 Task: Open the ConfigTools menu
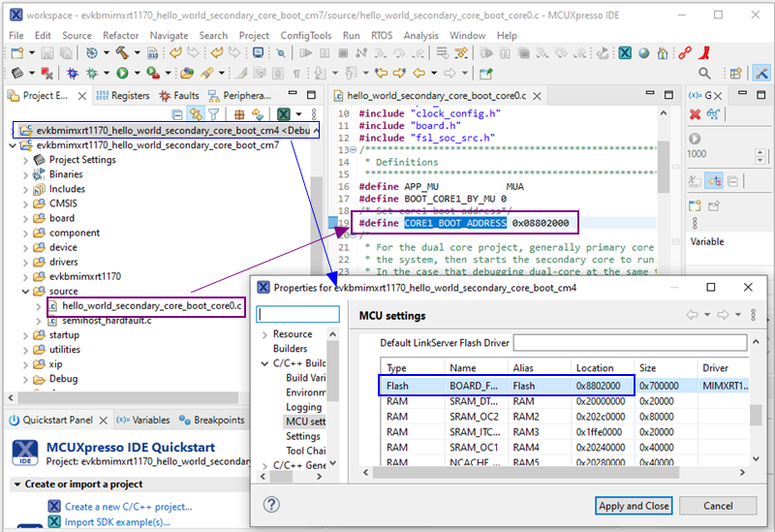[305, 36]
